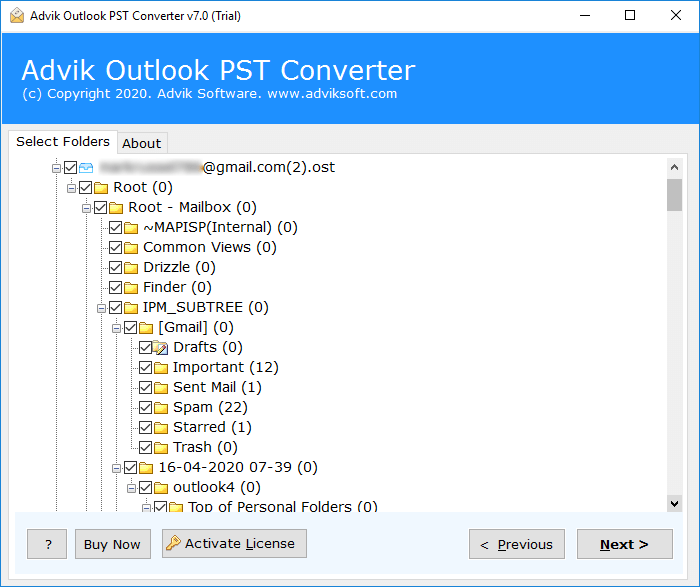The image size is (700, 587).
Task: Click the vertical scrollbar thumb
Action: [675, 195]
